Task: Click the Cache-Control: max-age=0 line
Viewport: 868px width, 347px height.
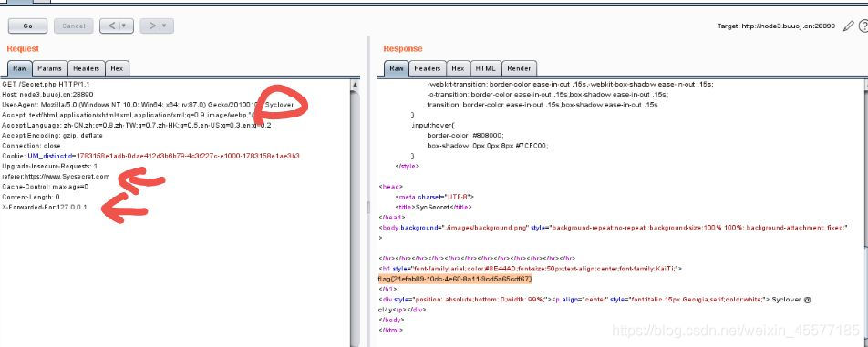Action: [46, 187]
